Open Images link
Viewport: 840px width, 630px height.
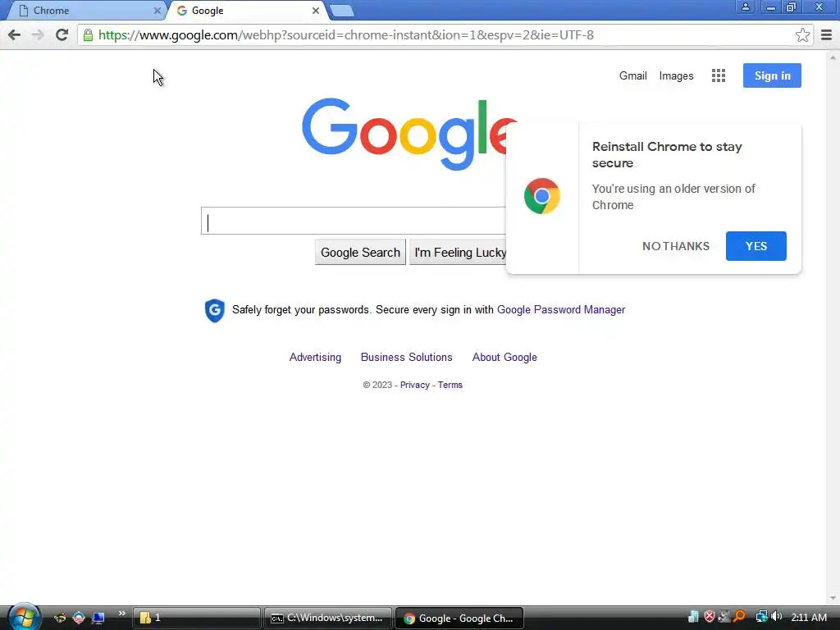(676, 75)
